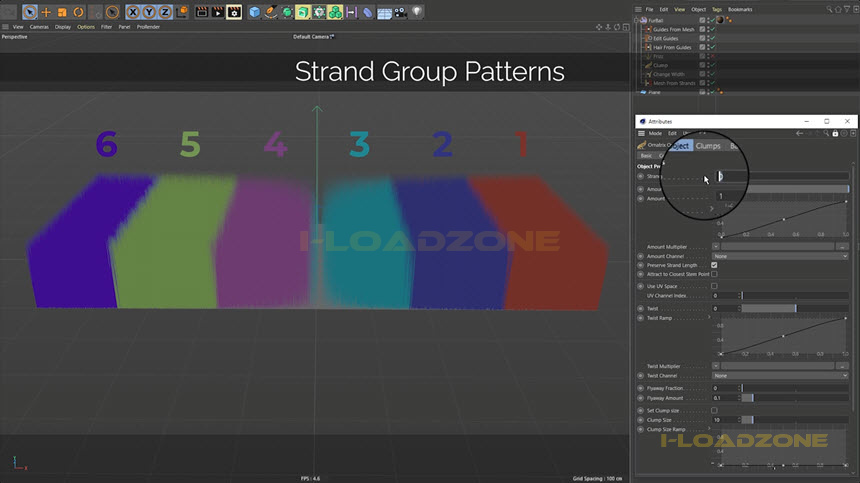Collapse the FurBall object tree
Image resolution: width=860 pixels, height=483 pixels.
click(x=637, y=20)
